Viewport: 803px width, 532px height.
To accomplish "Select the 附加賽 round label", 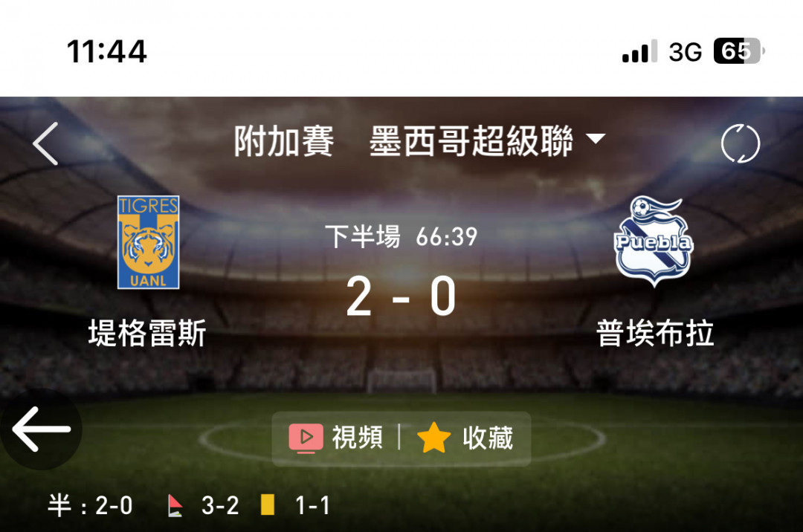I will pos(284,141).
